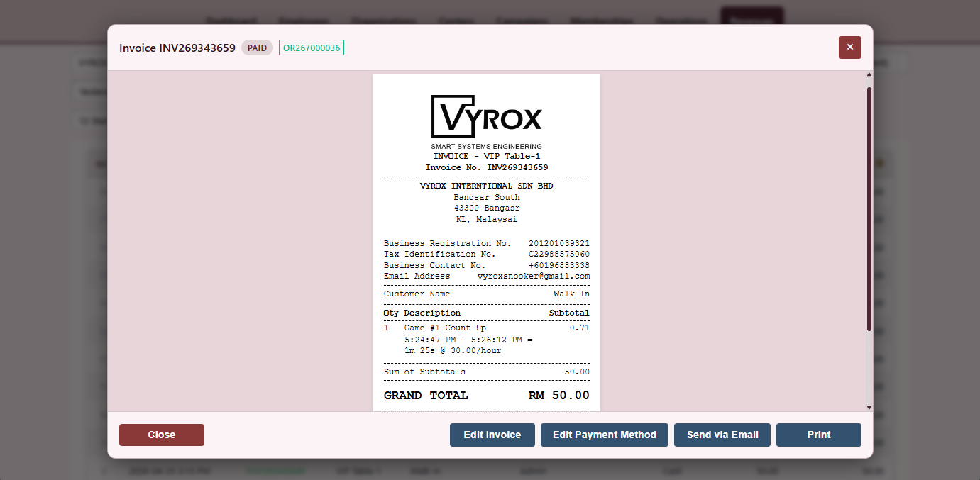Click the PAID status badge
The image size is (980, 480).
257,48
